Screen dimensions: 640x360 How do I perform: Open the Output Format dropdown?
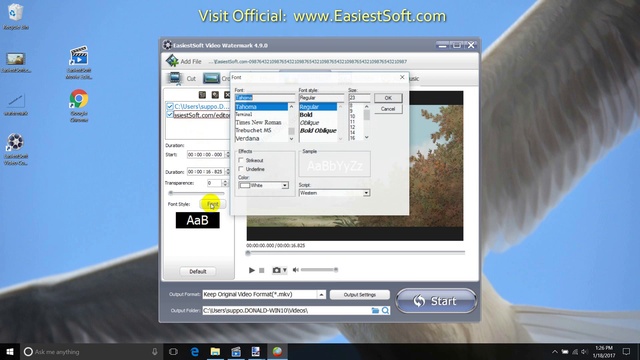pyautogui.click(x=321, y=294)
